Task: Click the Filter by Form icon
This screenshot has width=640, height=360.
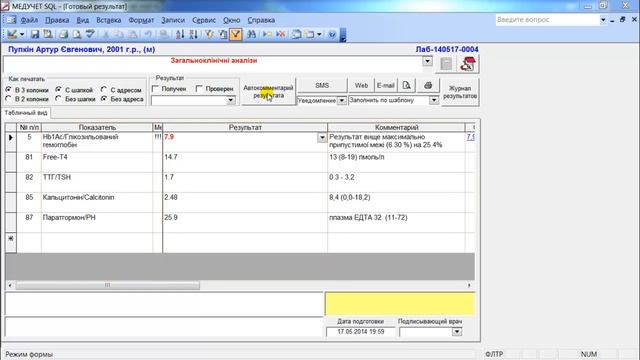Action: tap(223, 35)
